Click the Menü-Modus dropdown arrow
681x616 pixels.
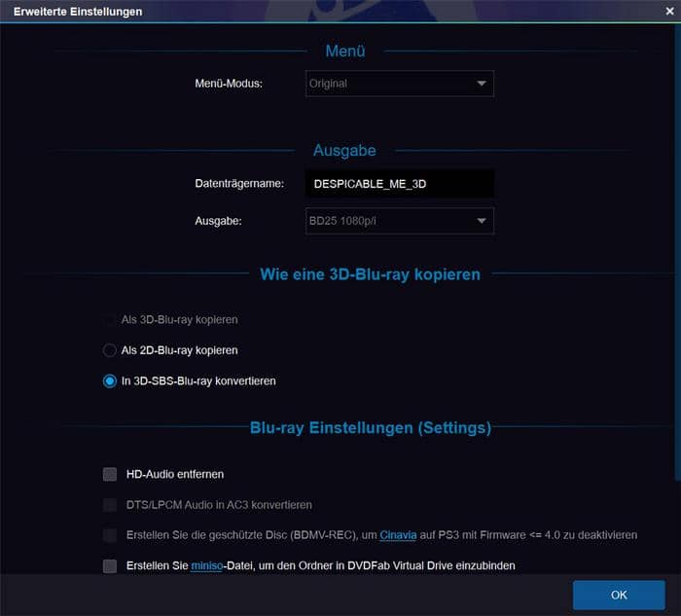coord(481,84)
